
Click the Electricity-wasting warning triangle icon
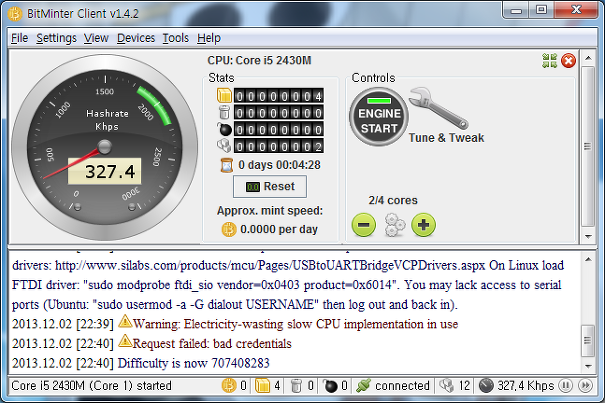tap(125, 321)
